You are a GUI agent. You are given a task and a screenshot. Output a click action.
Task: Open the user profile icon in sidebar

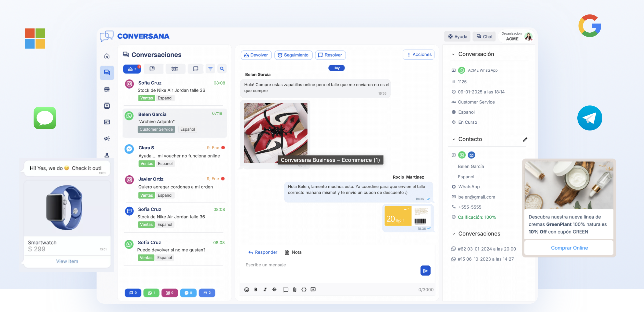point(107,155)
